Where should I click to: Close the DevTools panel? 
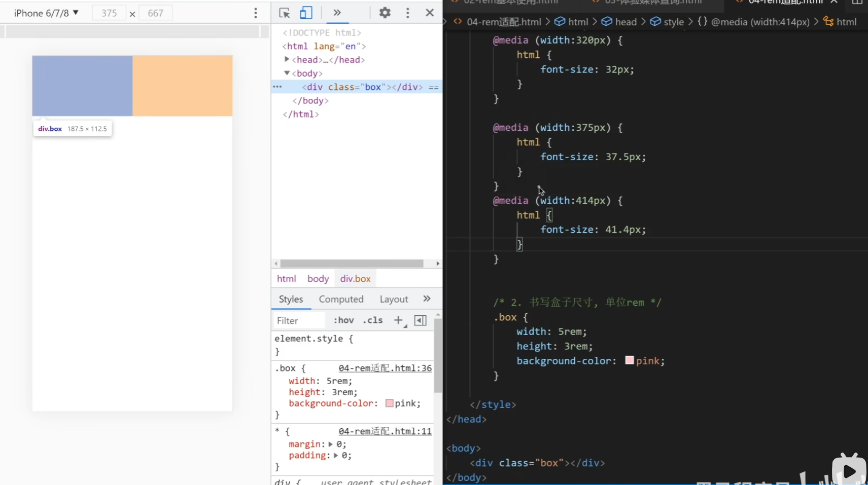(430, 13)
